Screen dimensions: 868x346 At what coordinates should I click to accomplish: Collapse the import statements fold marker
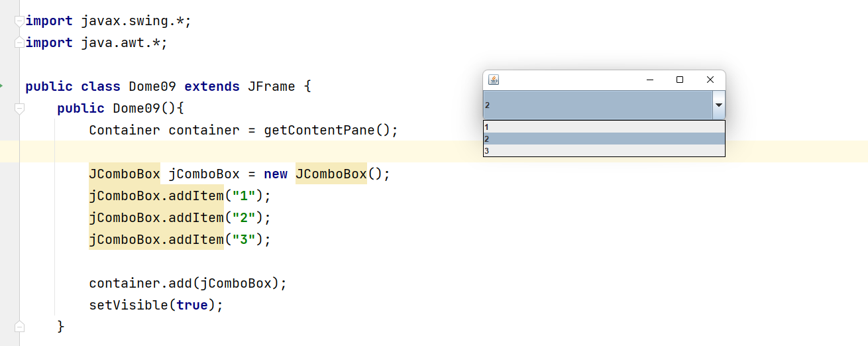point(19,21)
